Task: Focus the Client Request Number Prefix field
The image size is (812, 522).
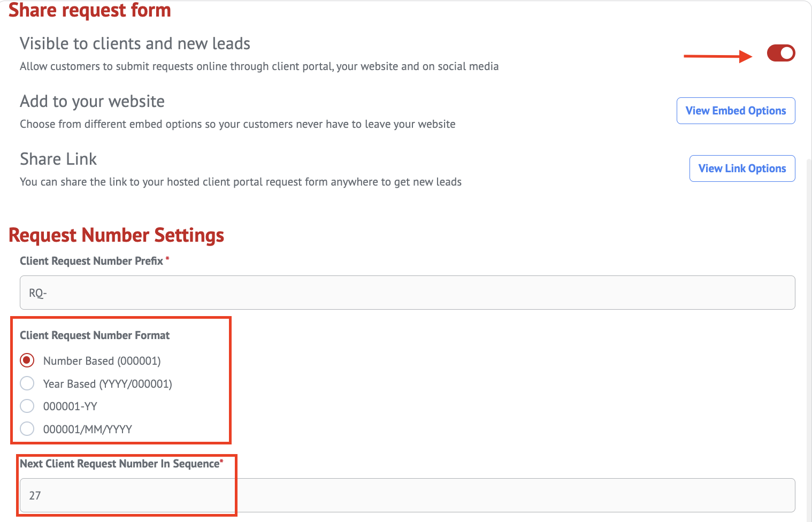Action: [407, 293]
